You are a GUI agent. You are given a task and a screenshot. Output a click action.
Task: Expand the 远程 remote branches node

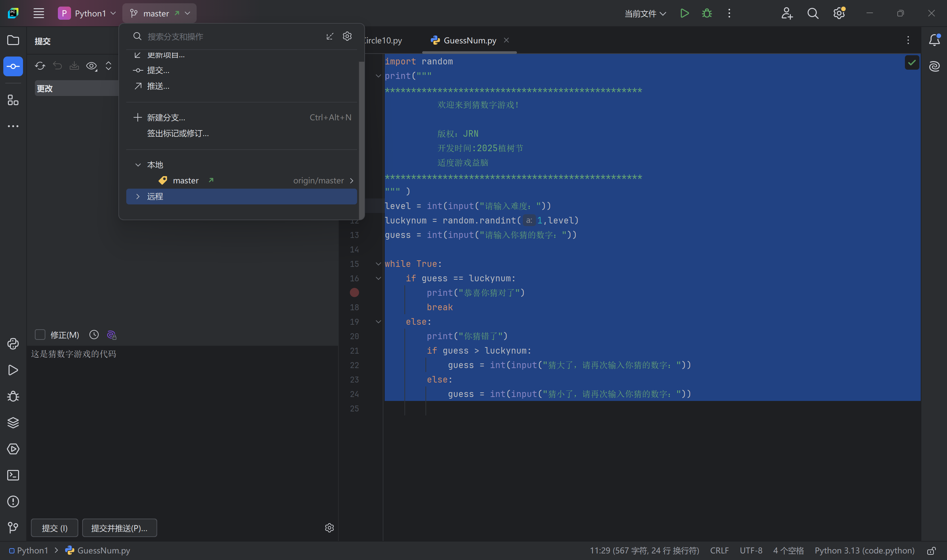(138, 197)
